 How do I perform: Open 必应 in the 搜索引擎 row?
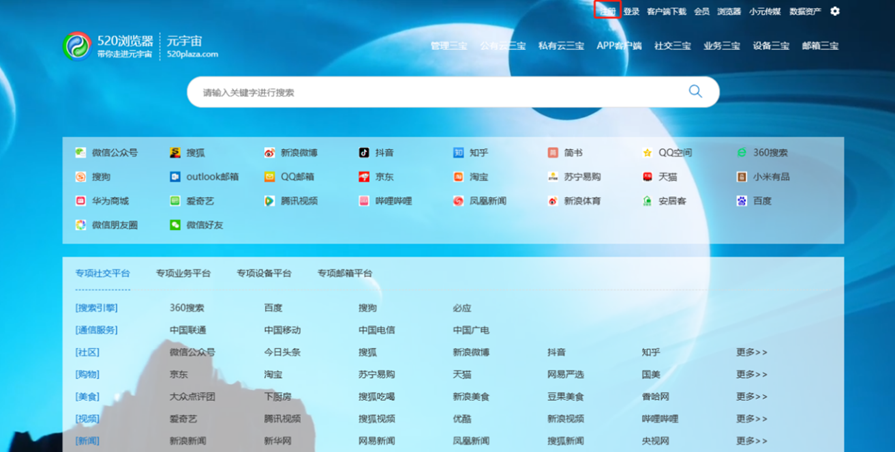click(x=462, y=308)
